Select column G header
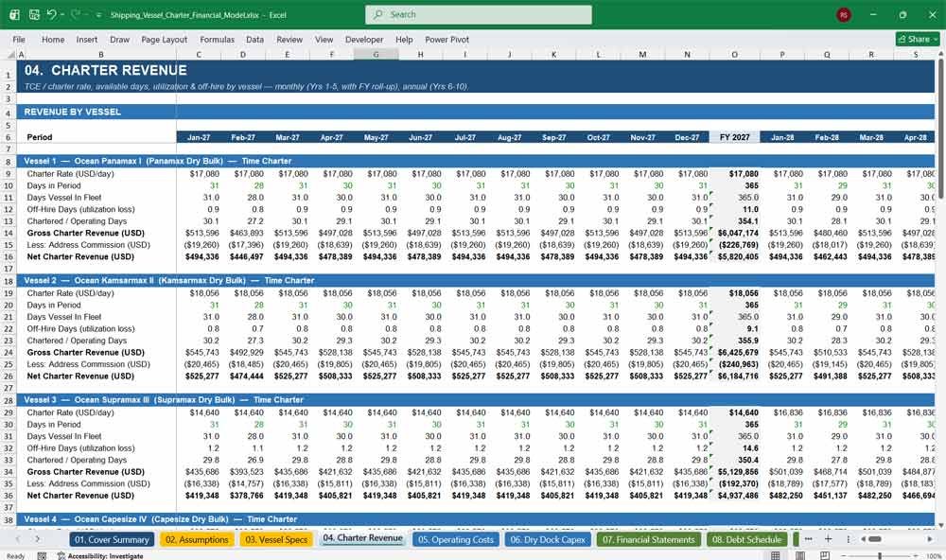Image resolution: width=946 pixels, height=560 pixels. click(x=376, y=54)
